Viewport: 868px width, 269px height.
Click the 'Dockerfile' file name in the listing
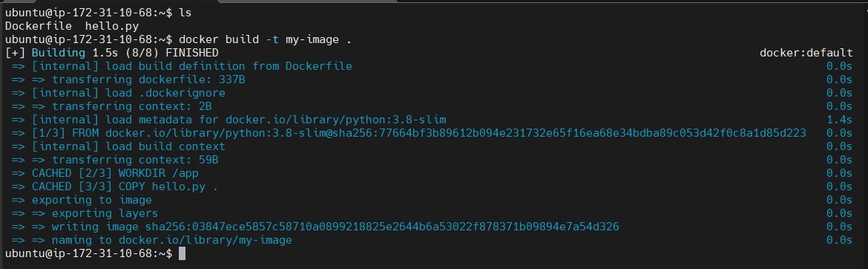38,26
